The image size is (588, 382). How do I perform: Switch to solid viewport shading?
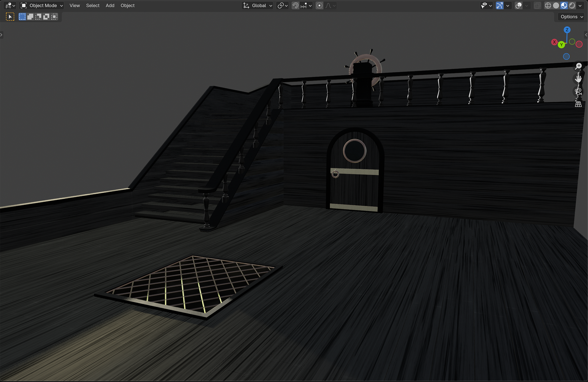[x=556, y=6]
